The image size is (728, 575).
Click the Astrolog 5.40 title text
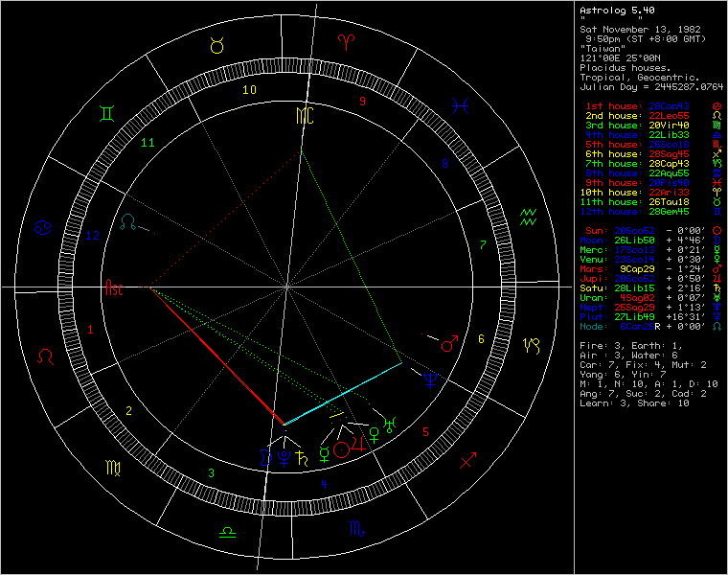point(618,11)
